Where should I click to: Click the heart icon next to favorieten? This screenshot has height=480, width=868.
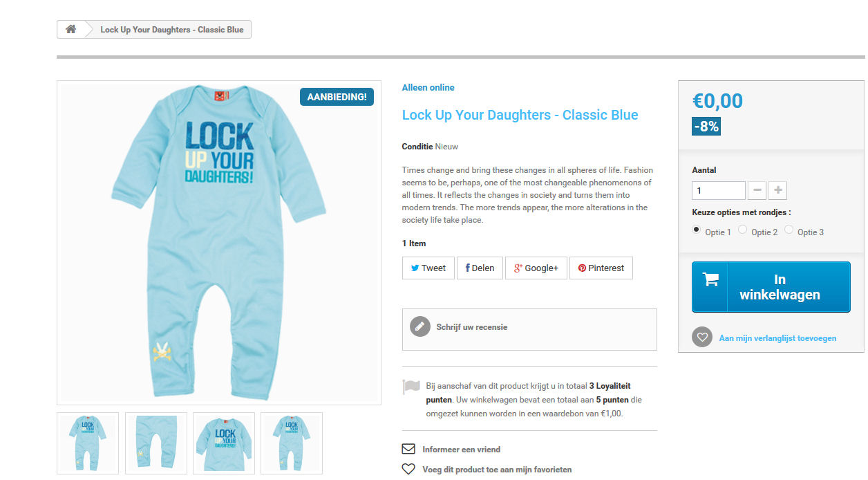coord(408,469)
